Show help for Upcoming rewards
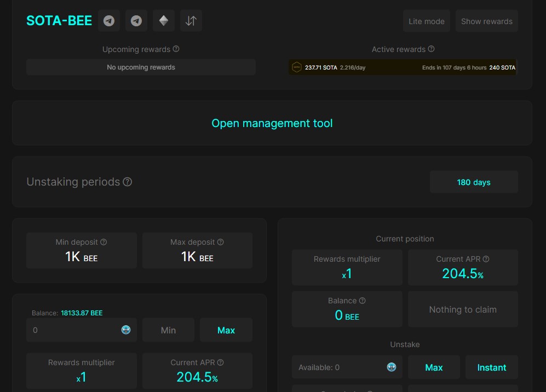This screenshot has height=392, width=546. tap(176, 49)
